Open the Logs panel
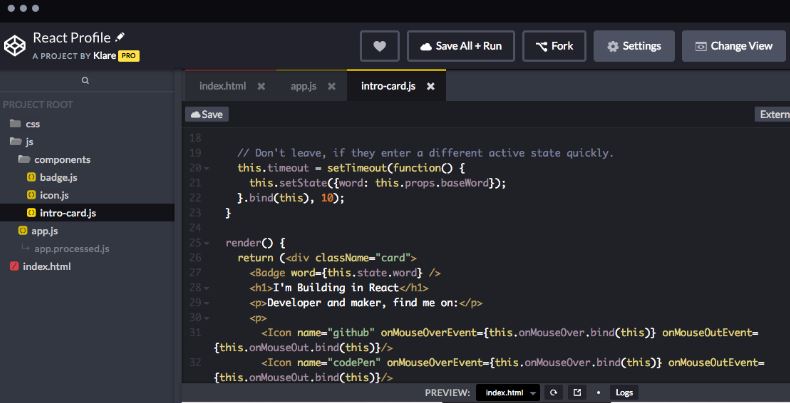 [624, 392]
